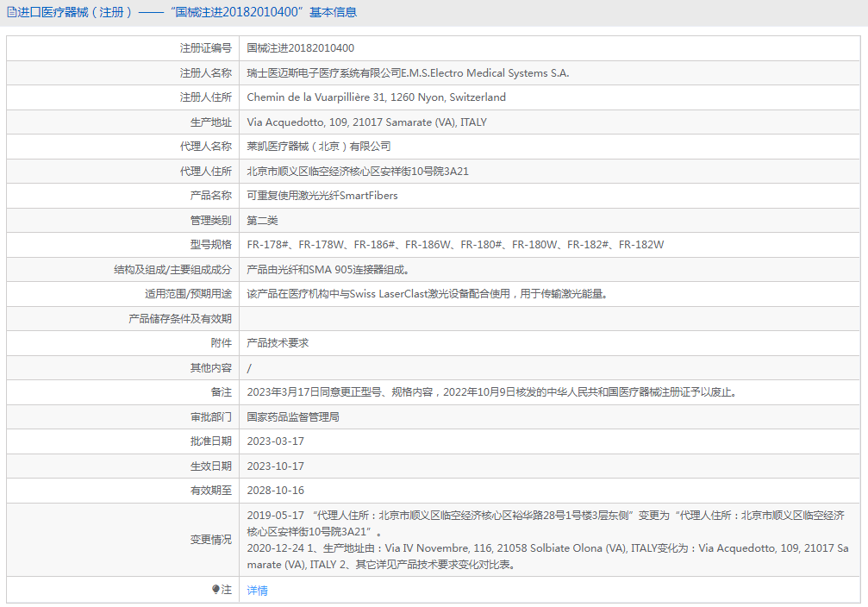Select effective date 2023-10-17
Image resolution: width=868 pixels, height=607 pixels.
[275, 466]
